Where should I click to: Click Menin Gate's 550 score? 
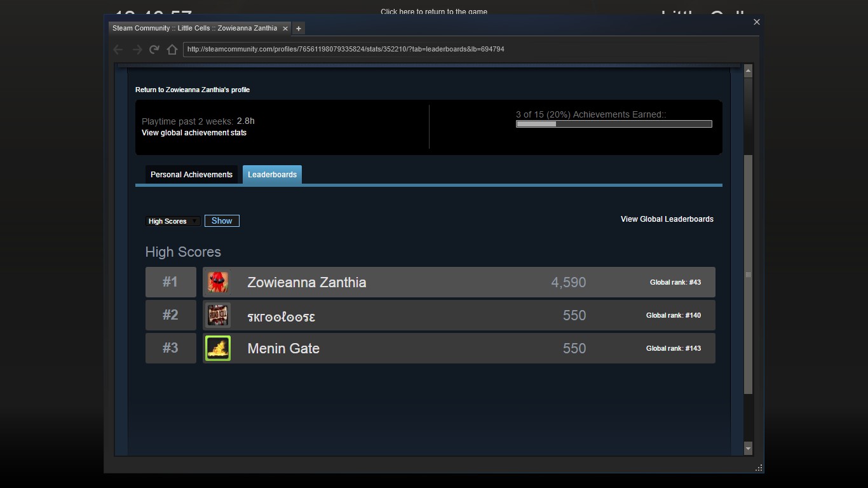pyautogui.click(x=574, y=348)
